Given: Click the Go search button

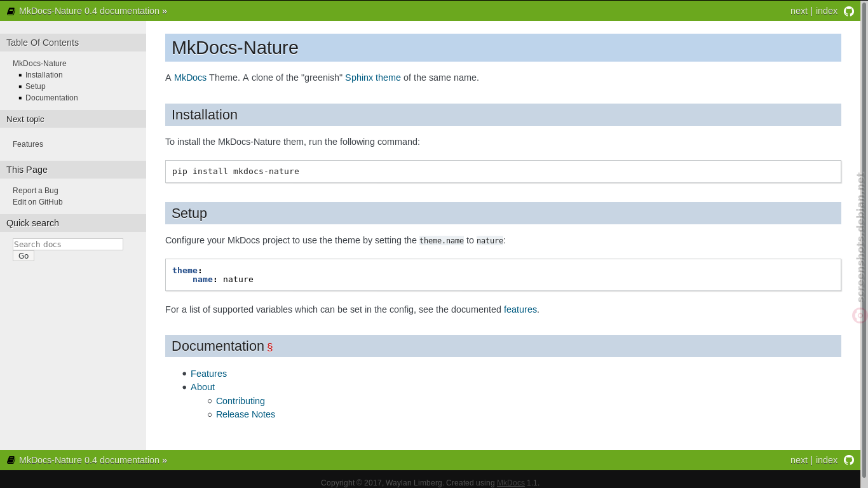Looking at the screenshot, I should coord(24,256).
